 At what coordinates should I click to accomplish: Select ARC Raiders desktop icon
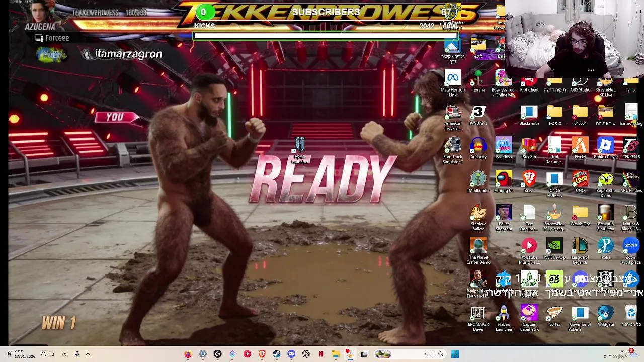(x=631, y=182)
